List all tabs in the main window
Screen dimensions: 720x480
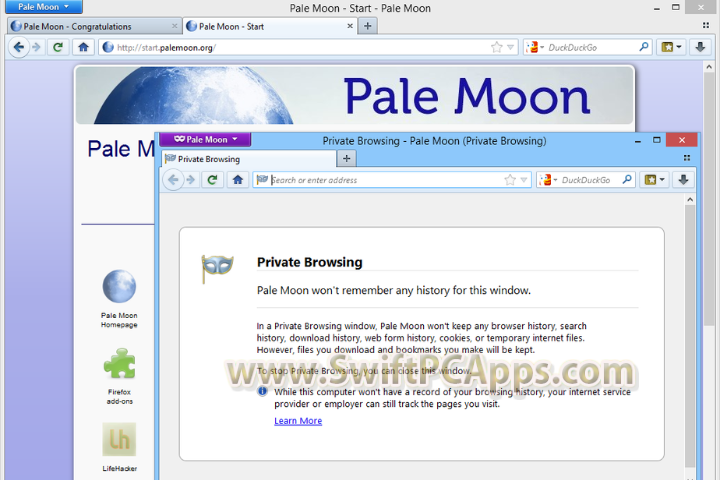point(706,26)
